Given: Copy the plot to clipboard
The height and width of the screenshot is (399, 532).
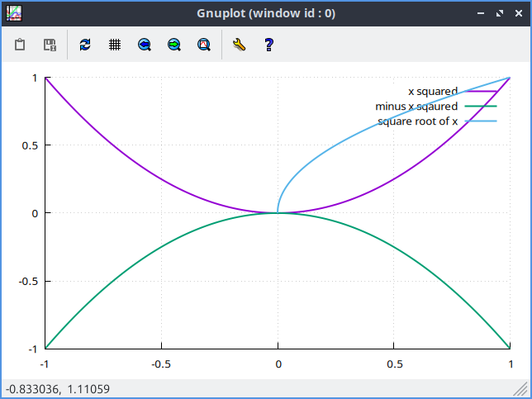Looking at the screenshot, I should pyautogui.click(x=20, y=45).
